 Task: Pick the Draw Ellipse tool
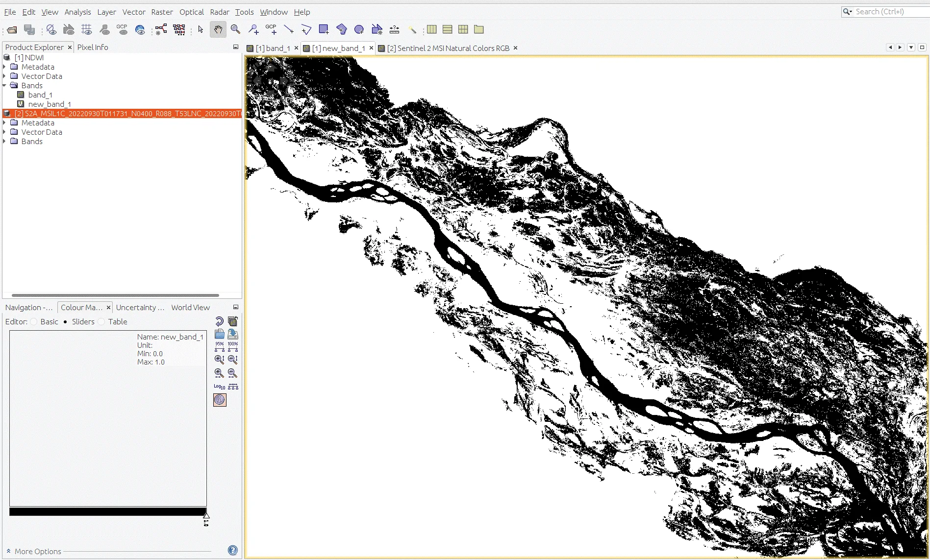(x=359, y=30)
